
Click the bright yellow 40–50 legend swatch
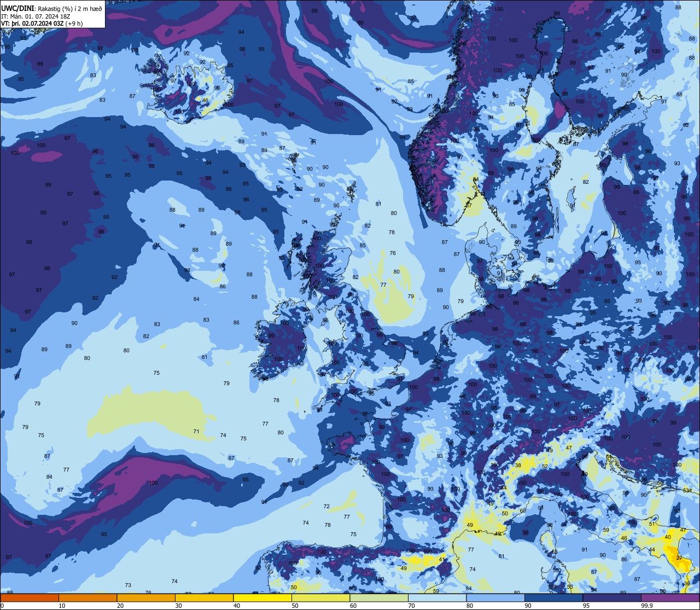click(262, 598)
